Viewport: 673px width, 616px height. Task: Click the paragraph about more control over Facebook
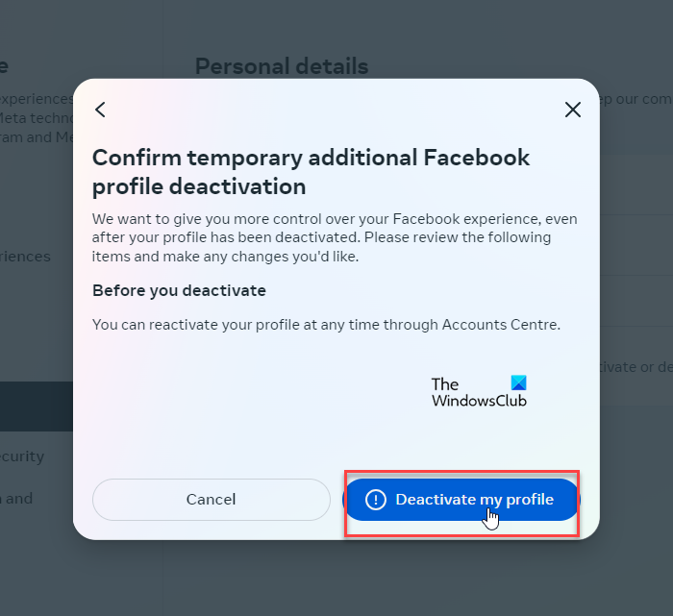(x=335, y=236)
